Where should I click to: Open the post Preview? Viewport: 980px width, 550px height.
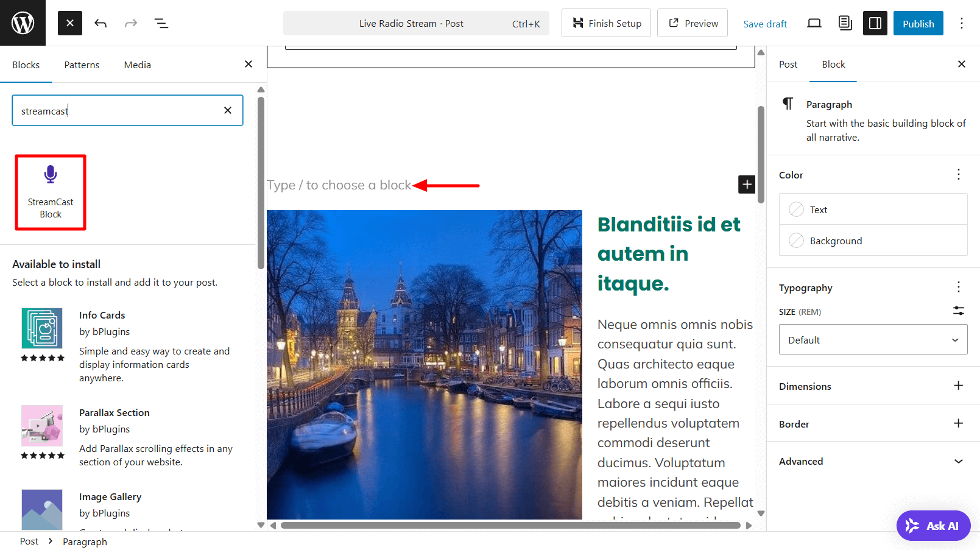[693, 23]
